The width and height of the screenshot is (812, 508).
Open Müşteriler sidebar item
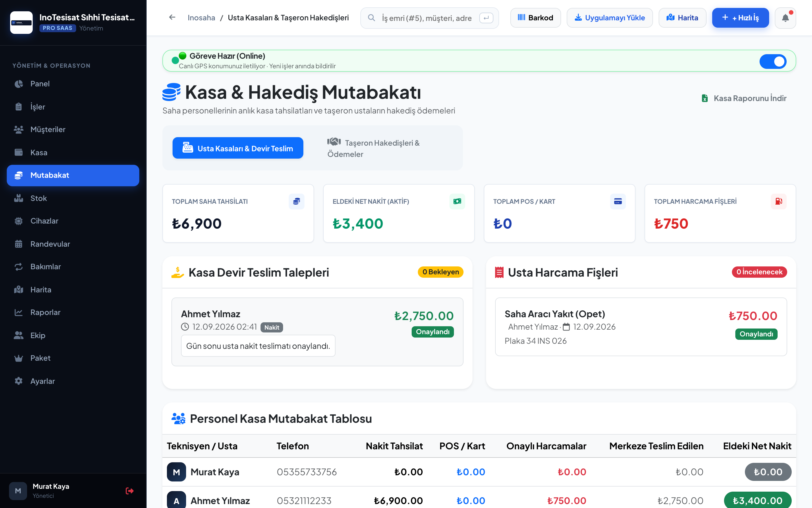click(x=73, y=129)
